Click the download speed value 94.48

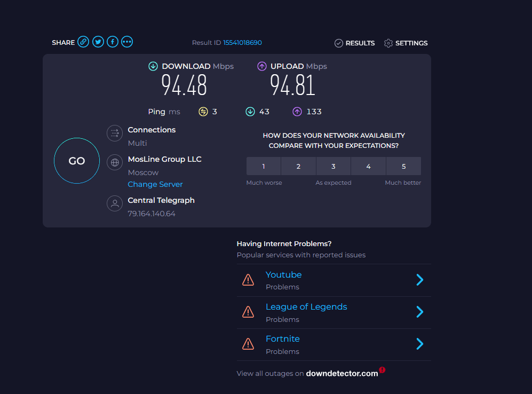pos(184,85)
